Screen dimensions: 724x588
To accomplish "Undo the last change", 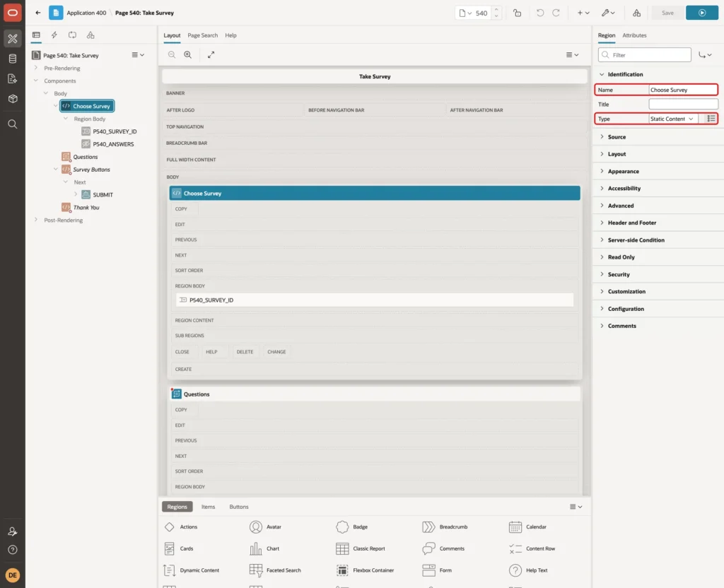I will pyautogui.click(x=539, y=13).
